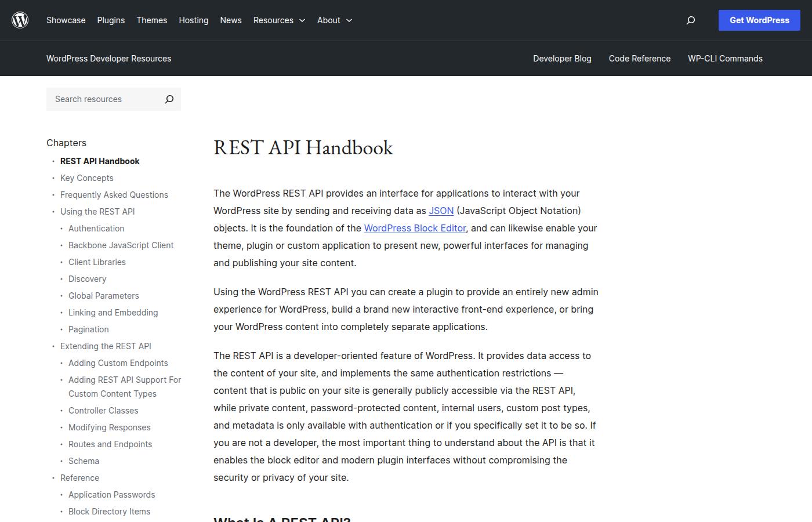Select REST API Handbook chapter
This screenshot has height=522, width=812.
(100, 161)
